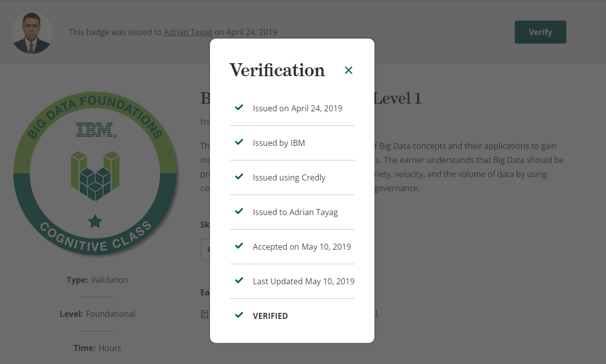Click the checkmark next to Issued by IBM
The height and width of the screenshot is (364, 606).
tap(239, 142)
